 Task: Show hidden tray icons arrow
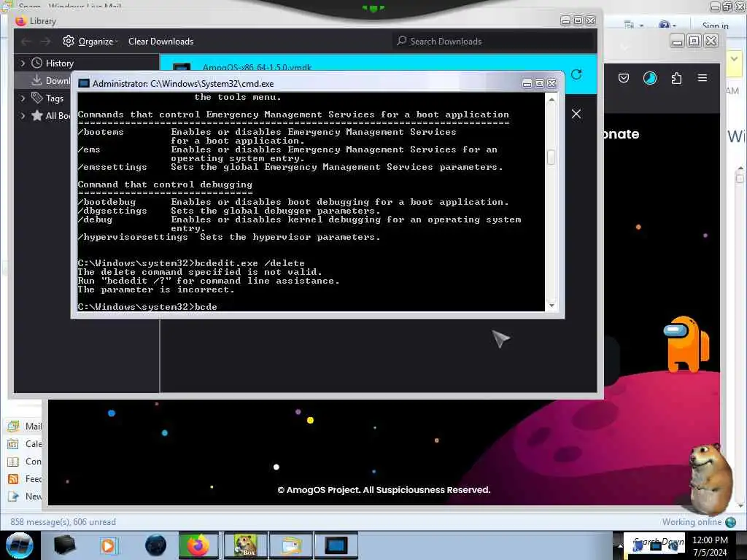[620, 545]
